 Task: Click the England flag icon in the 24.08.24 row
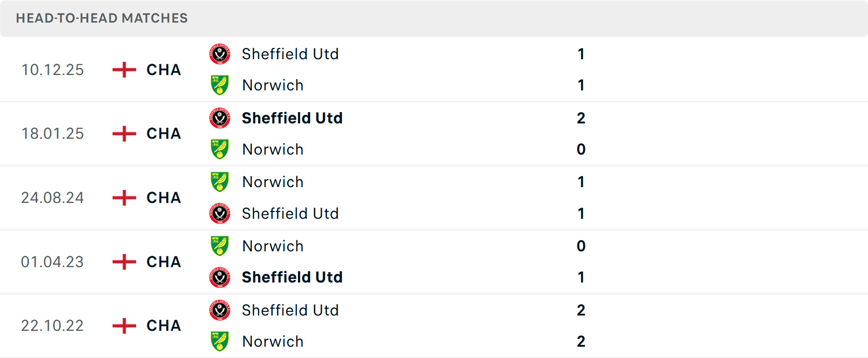click(x=123, y=198)
